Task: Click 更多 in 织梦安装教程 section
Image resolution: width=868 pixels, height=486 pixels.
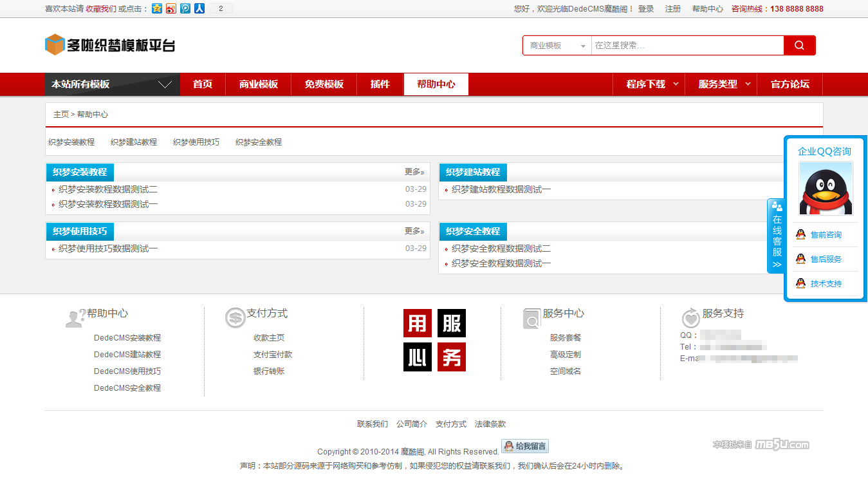Action: [x=414, y=173]
